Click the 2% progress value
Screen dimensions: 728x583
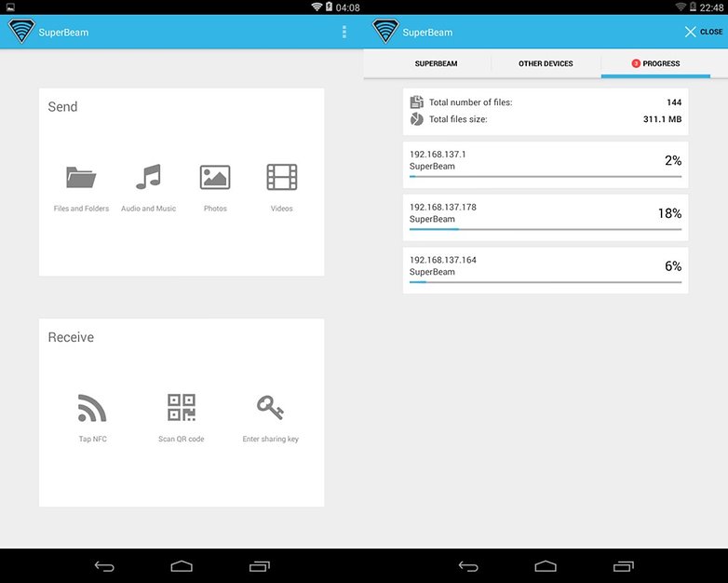coord(673,160)
